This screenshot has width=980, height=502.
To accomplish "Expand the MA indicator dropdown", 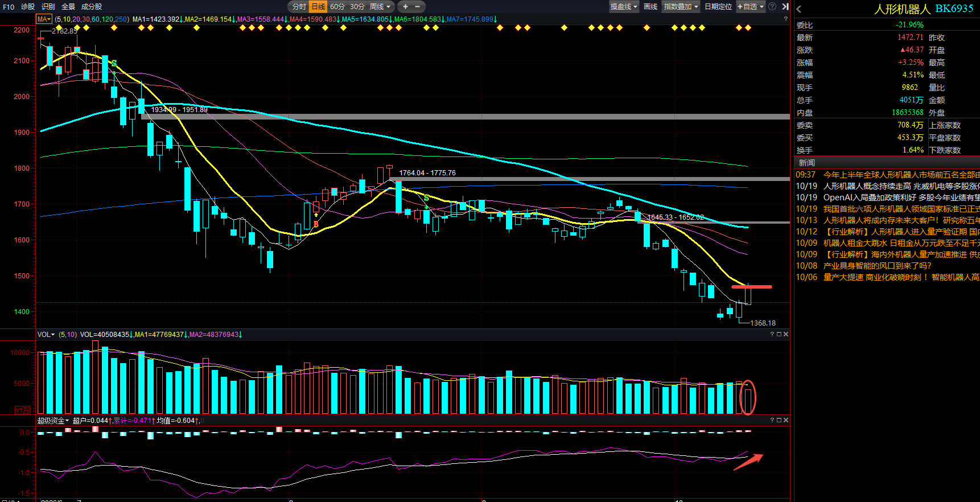I will click(44, 19).
